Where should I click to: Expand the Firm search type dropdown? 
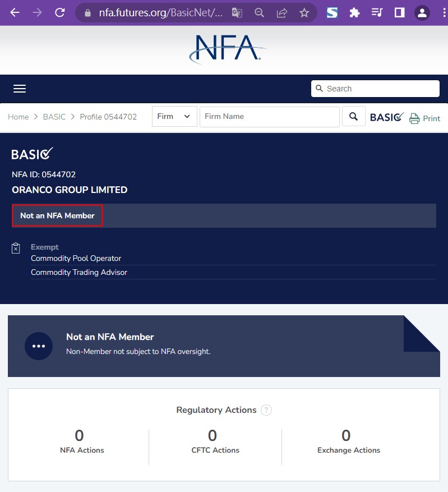pyautogui.click(x=174, y=117)
